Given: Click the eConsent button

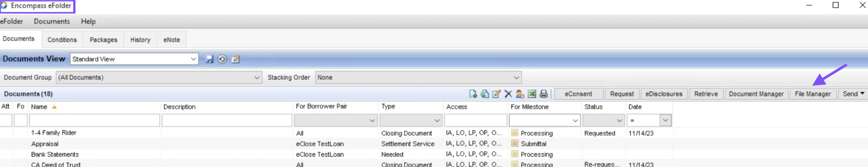Looking at the screenshot, I should pos(578,94).
